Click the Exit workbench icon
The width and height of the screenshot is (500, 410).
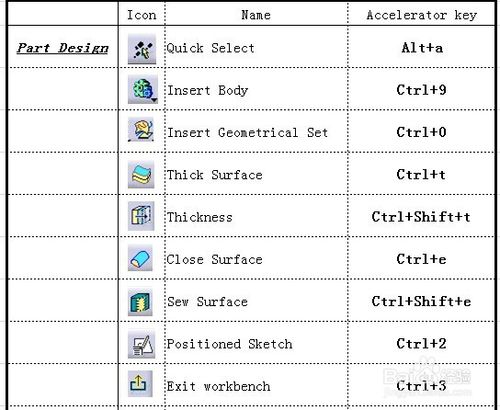point(140,384)
